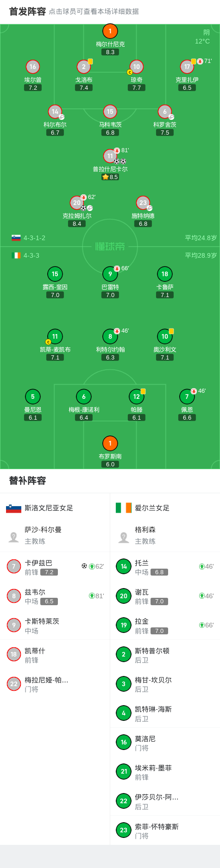220x868 pixels.
Task: Open substitute 兹韦尔 number 8 details
Action: pos(55,596)
